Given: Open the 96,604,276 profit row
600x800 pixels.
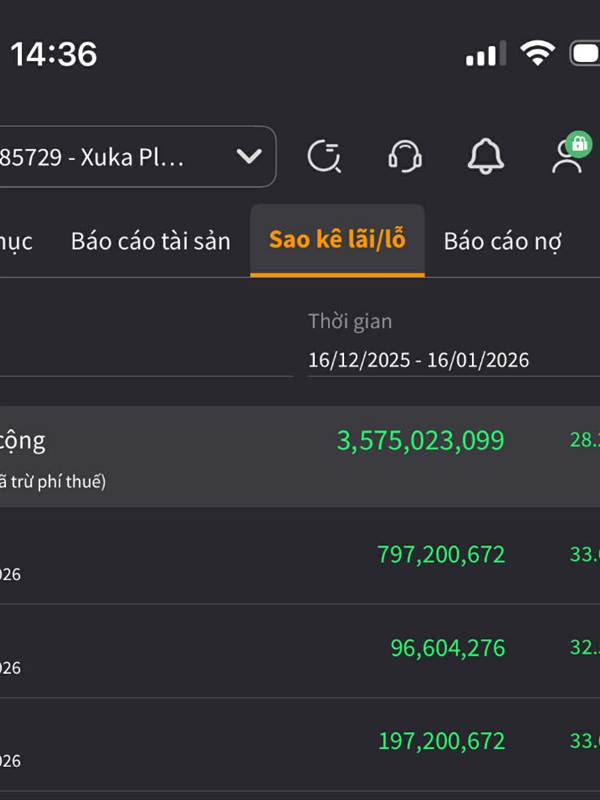Looking at the screenshot, I should pyautogui.click(x=447, y=648).
